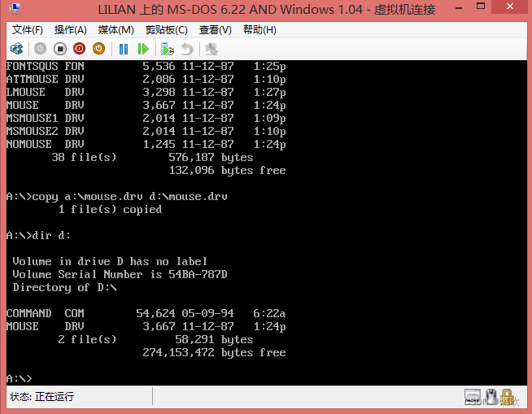This screenshot has height=414, width=532.
Task: Click the 'Directory of D:\' line
Action: coord(65,287)
